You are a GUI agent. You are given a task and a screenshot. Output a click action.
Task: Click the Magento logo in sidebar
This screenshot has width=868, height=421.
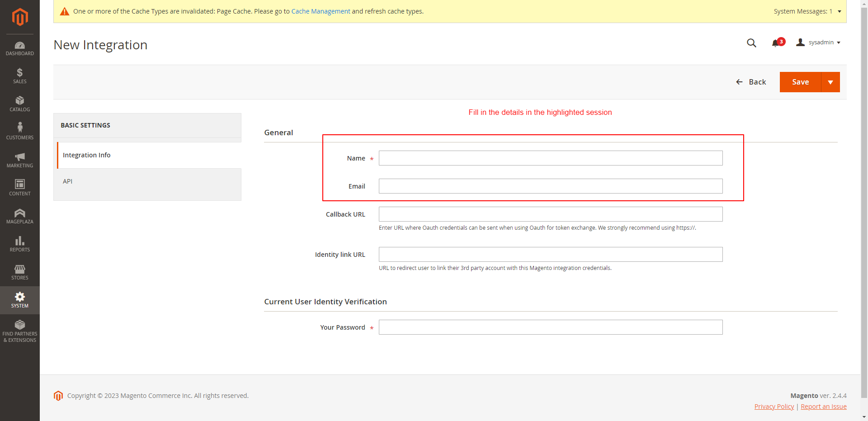click(20, 17)
